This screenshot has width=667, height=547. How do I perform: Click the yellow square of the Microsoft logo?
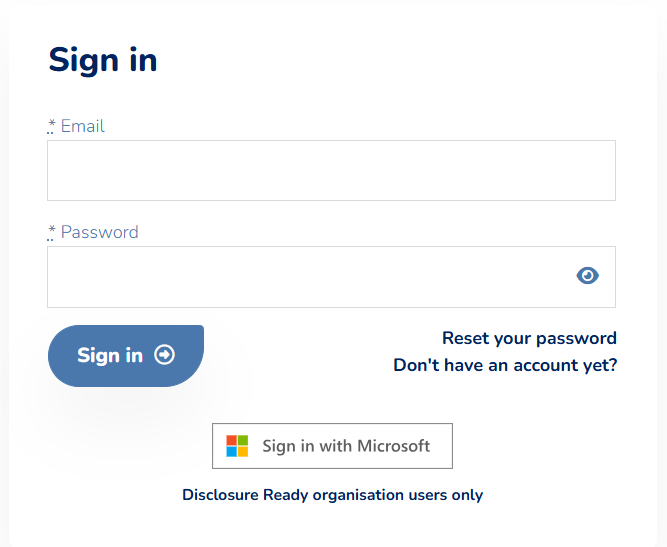click(x=243, y=452)
